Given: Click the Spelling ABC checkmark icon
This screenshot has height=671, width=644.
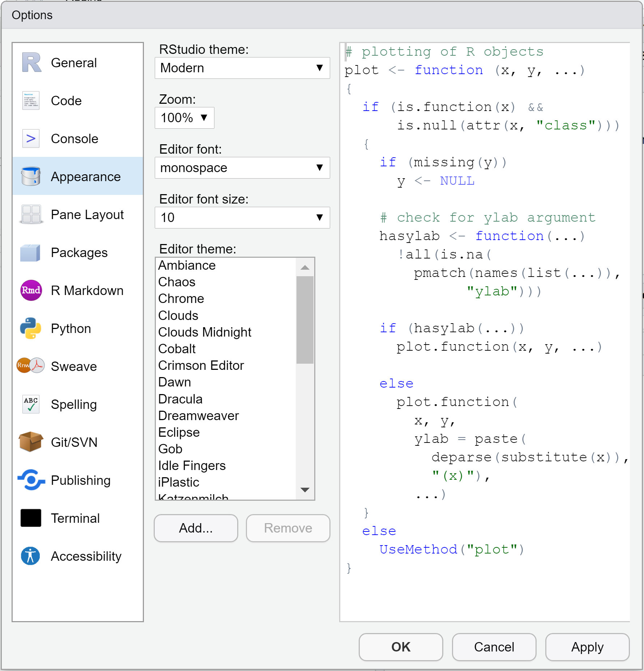Looking at the screenshot, I should pos(31,404).
